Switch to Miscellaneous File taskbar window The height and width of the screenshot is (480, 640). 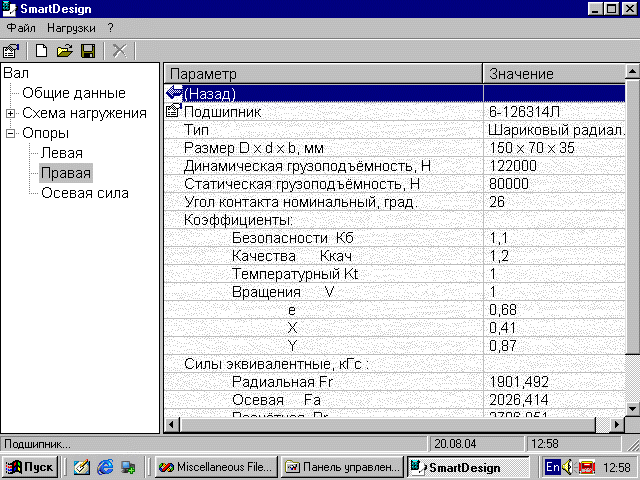(213, 467)
